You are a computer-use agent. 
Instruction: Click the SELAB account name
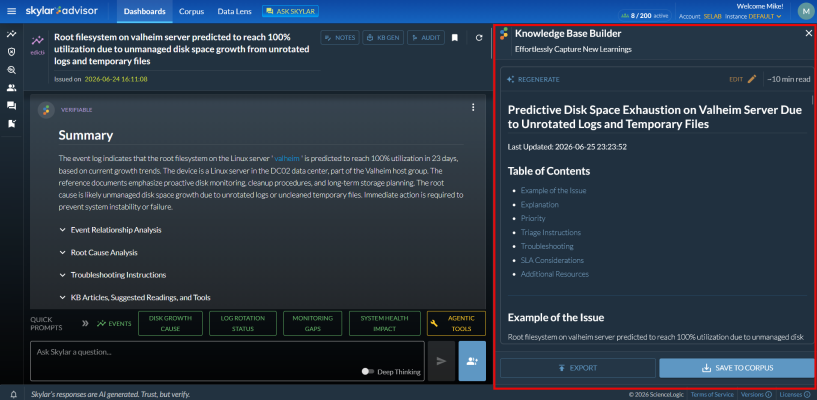712,17
